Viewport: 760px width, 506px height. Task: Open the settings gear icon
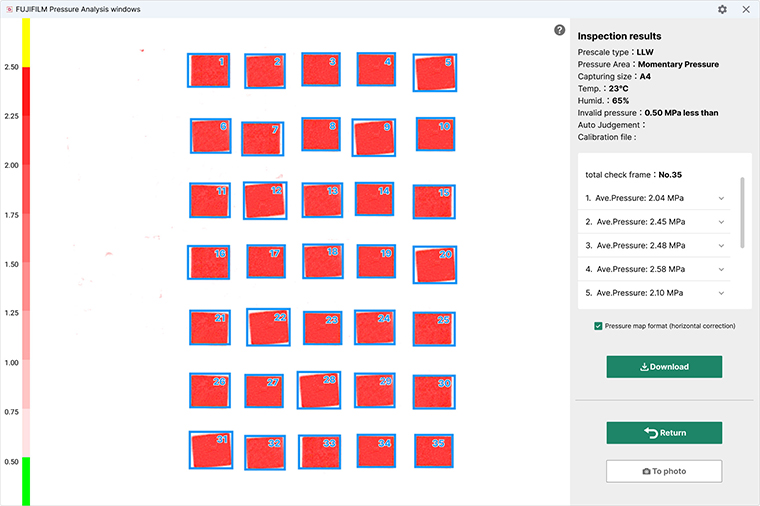[722, 9]
